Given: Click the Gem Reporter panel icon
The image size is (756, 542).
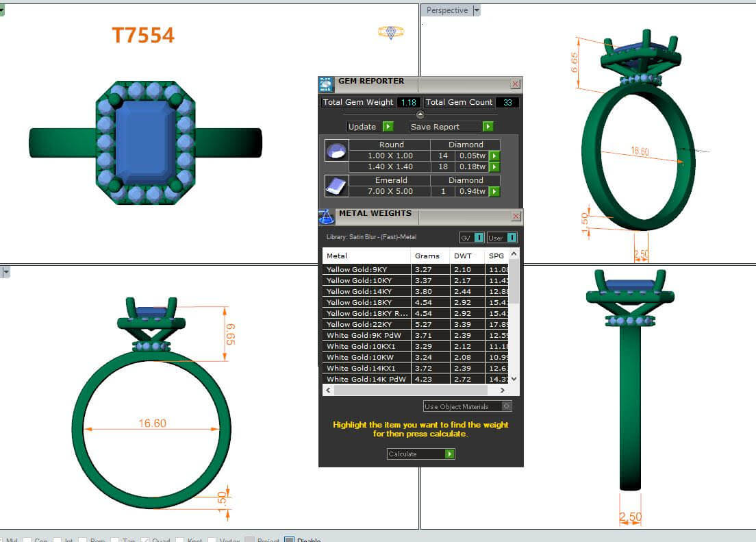Looking at the screenshot, I should (x=326, y=84).
